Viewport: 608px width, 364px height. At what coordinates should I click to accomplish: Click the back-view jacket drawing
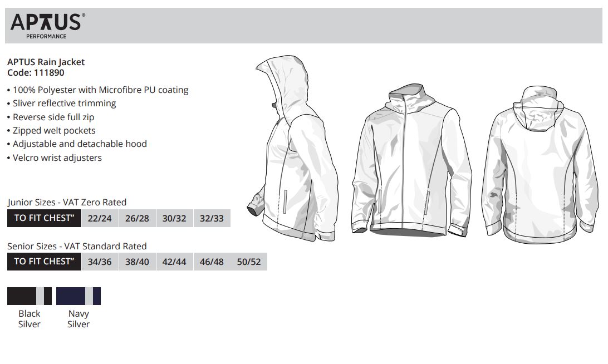click(x=540, y=165)
